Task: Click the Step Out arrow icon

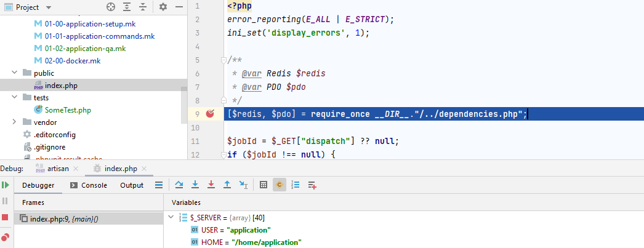Action: [x=227, y=185]
